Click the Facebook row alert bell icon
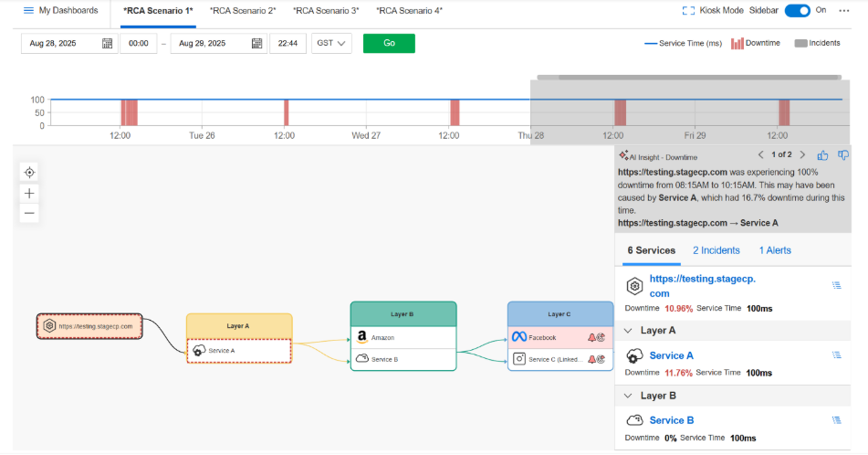This screenshot has height=455, width=868. pyautogui.click(x=591, y=337)
